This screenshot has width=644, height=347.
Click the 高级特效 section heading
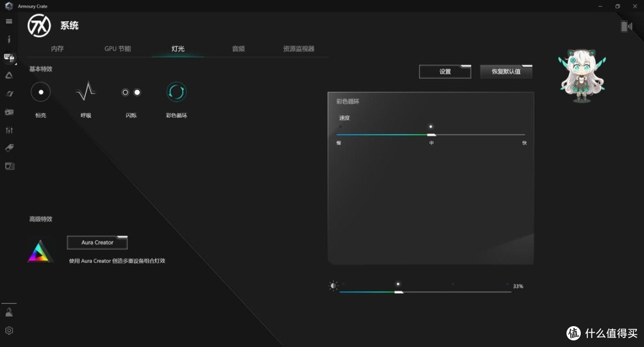tap(41, 219)
